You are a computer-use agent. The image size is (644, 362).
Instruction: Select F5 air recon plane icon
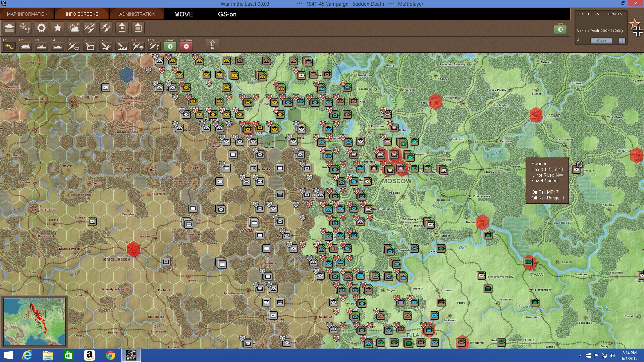pyautogui.click(x=74, y=47)
